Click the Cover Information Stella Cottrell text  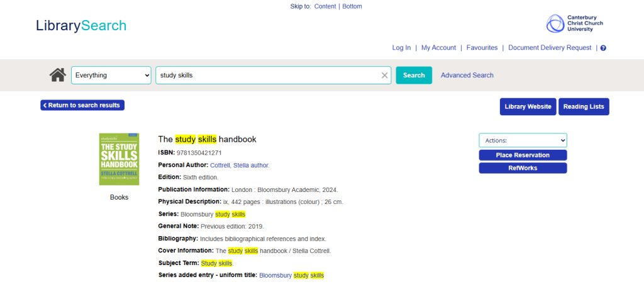273,251
